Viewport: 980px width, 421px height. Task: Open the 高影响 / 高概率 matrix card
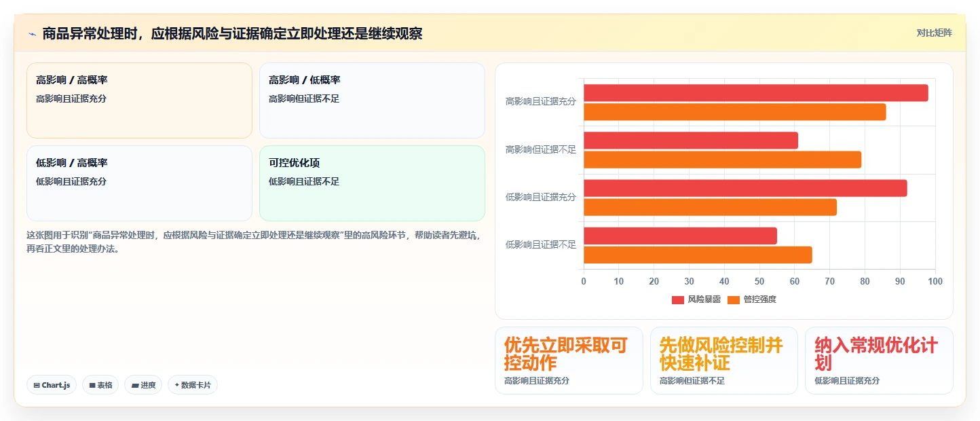pyautogui.click(x=139, y=100)
